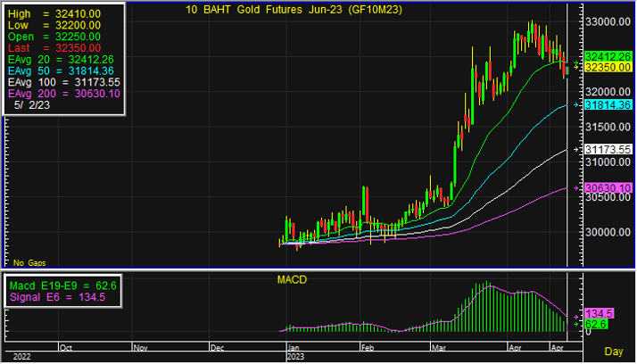
Task: Select the EAvg 50 entry in legend
Action: pos(64,70)
